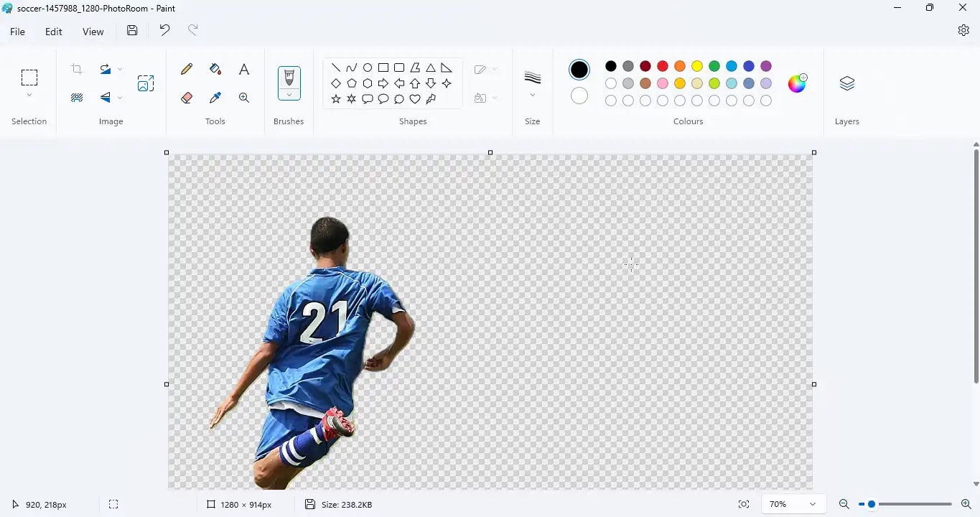
Task: Click the Undo arrow
Action: (x=164, y=30)
